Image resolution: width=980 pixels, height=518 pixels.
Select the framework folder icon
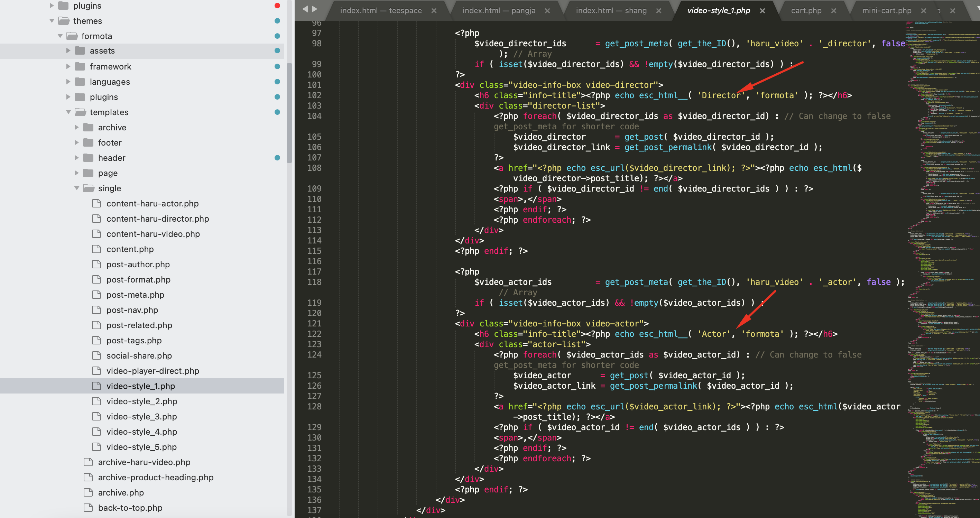coord(80,66)
